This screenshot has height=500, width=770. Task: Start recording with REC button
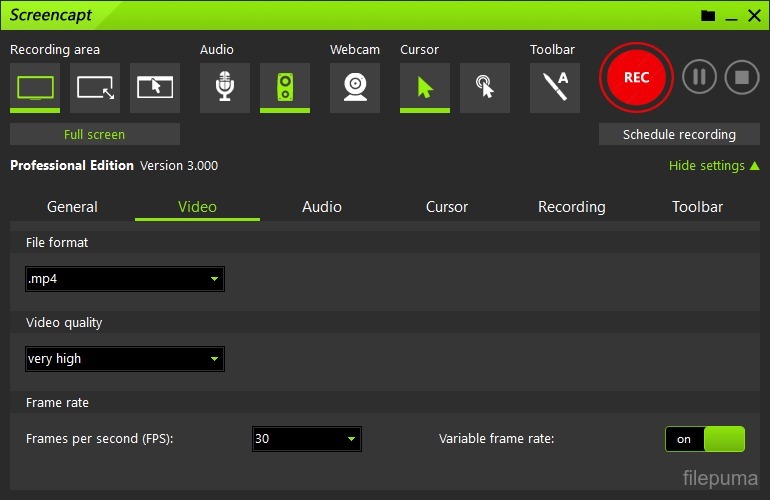(x=636, y=77)
